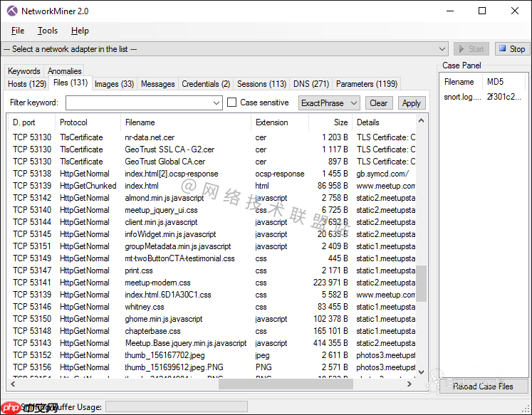532x415 pixels.
Task: Switch to the Images (33) tab
Action: 114,84
